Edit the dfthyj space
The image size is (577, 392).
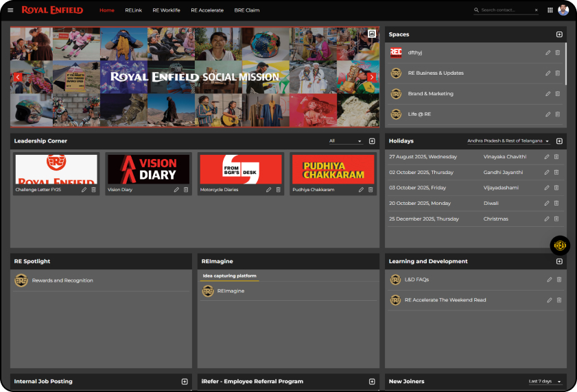point(548,53)
